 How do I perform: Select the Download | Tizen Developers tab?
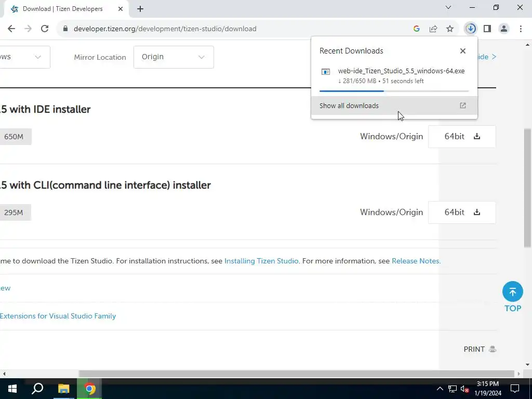tap(66, 9)
